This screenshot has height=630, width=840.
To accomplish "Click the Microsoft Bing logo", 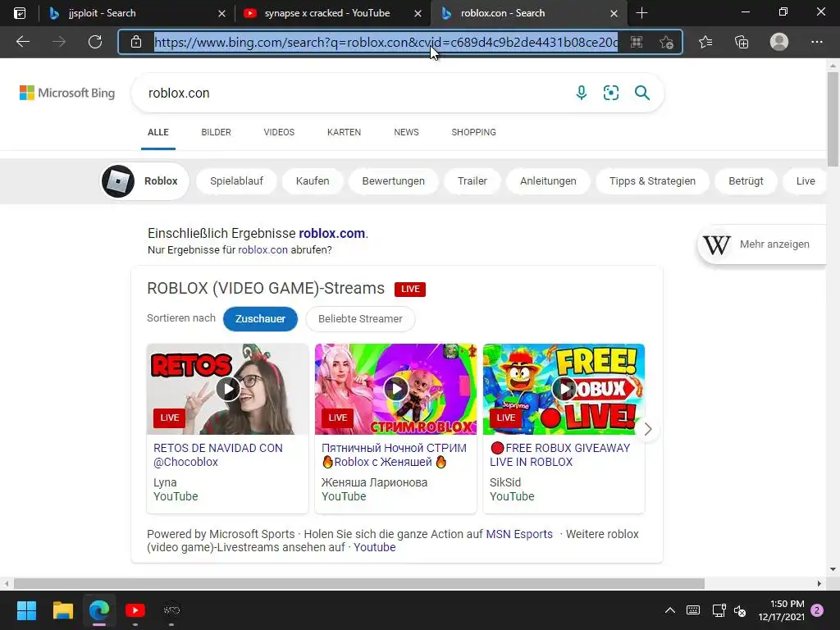I will point(67,93).
